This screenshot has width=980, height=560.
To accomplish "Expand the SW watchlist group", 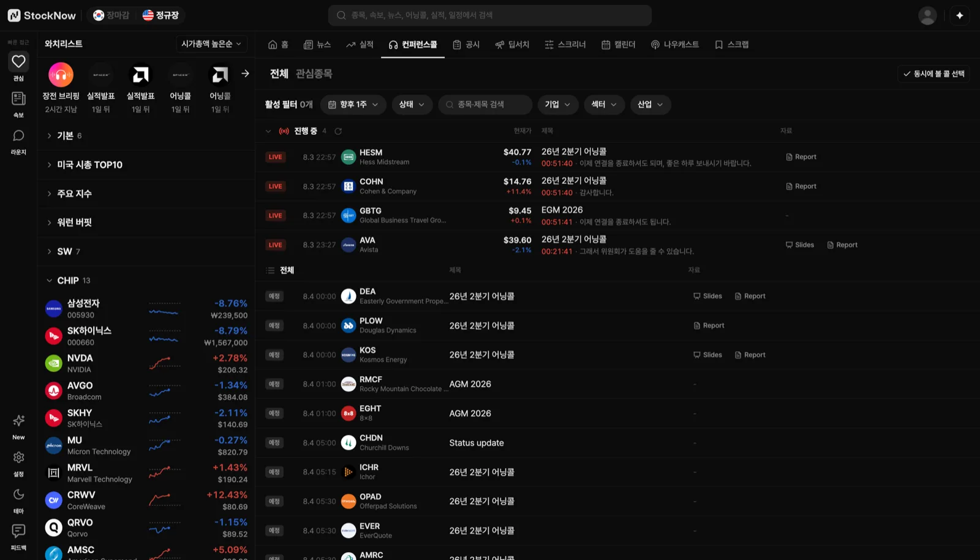I will 146,251.
